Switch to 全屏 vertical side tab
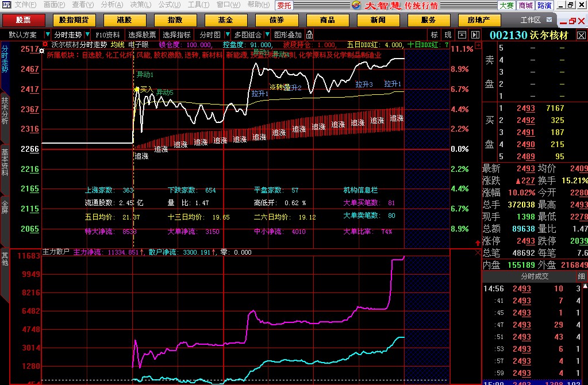The width and height of the screenshot is (588, 385). coord(5,207)
